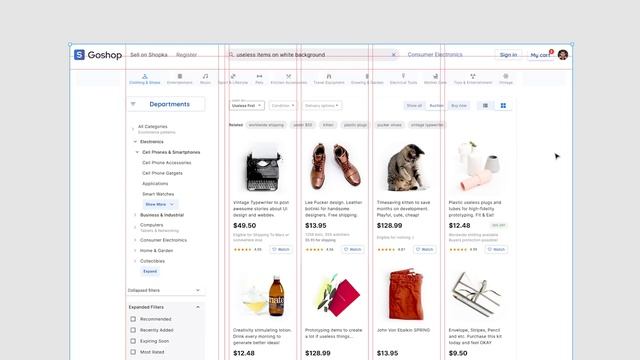Switch to grid view layout
This screenshot has height=360, width=640.
[503, 106]
